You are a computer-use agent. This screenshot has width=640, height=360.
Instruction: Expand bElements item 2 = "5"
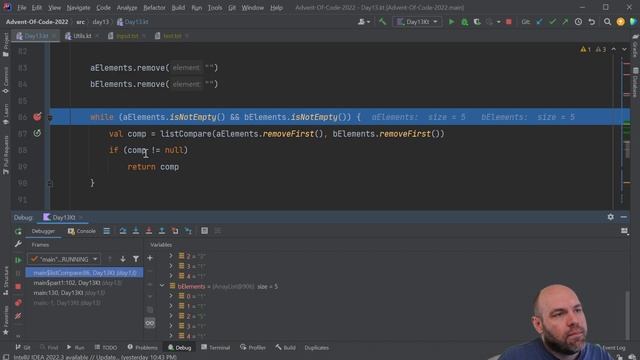(171, 316)
